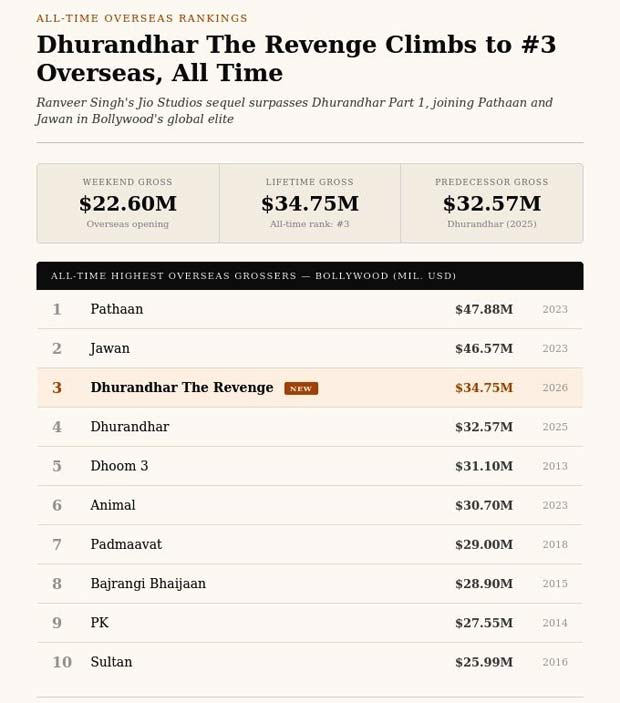Screen dimensions: 620x703
Task: Click the year 2016
Action: coord(555,662)
